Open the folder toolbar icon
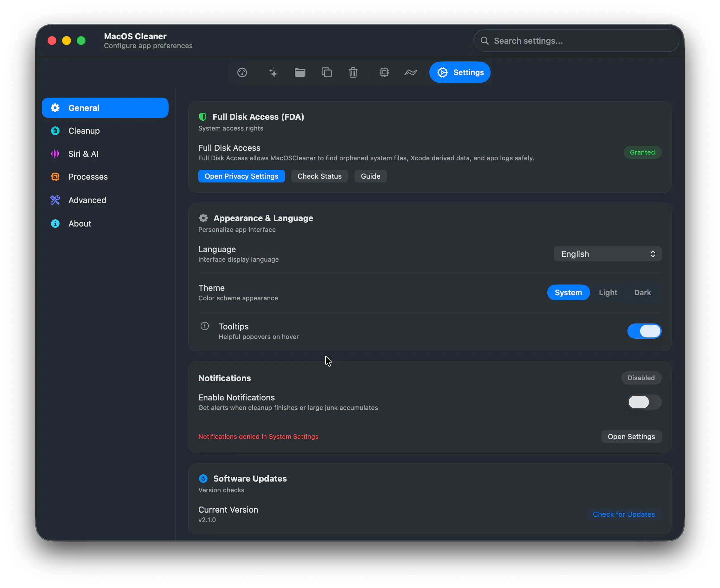Screen dimensions: 720x588 coord(300,73)
